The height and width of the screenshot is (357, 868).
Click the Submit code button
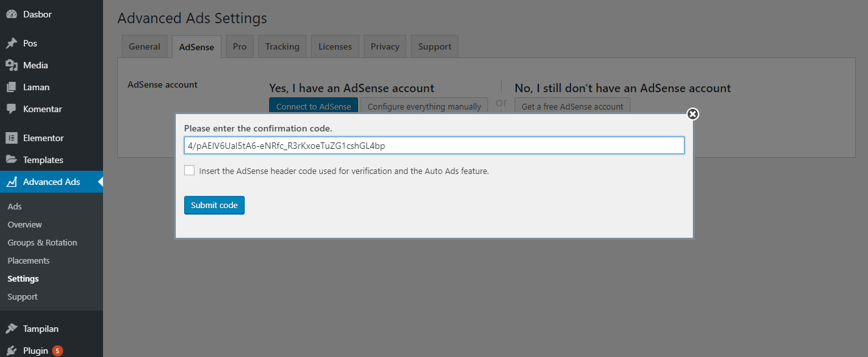(x=214, y=205)
